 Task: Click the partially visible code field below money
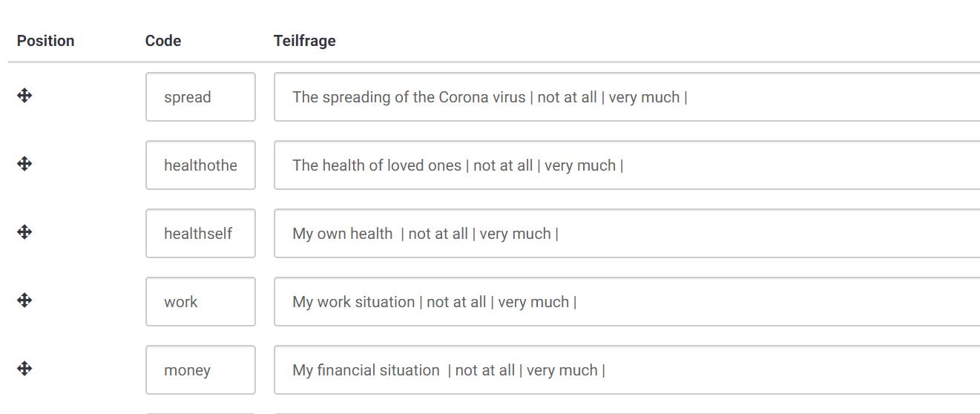200,413
